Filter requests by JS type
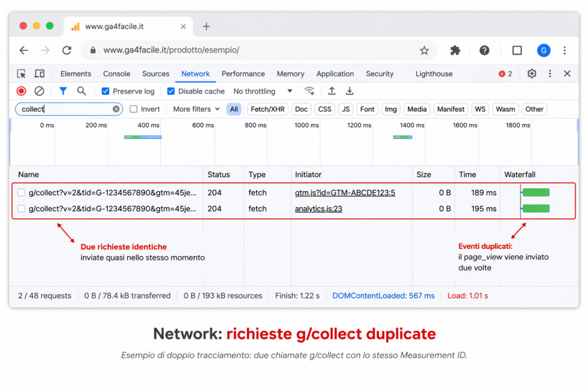Viewport: 588px width, 392px height. click(x=346, y=109)
